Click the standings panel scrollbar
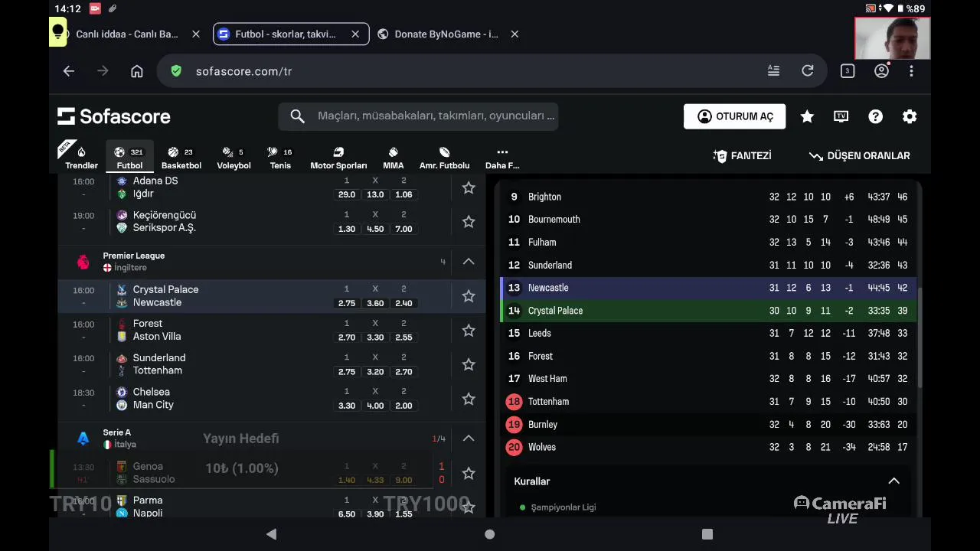The width and height of the screenshot is (980, 551). [x=920, y=337]
